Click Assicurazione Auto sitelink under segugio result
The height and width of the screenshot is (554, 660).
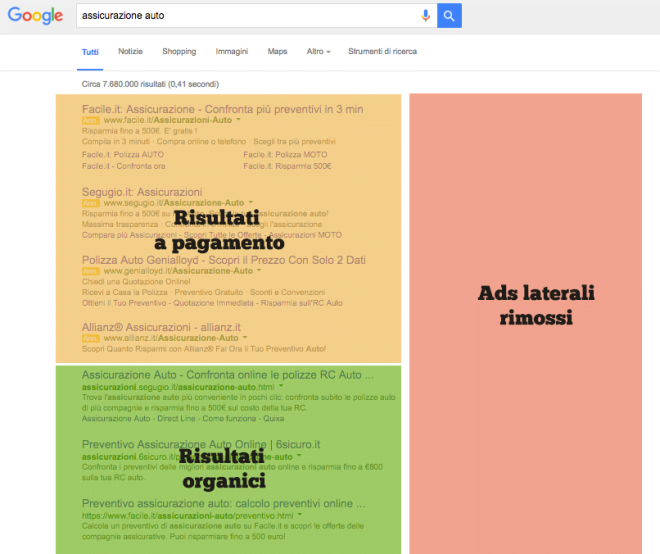tap(116, 418)
